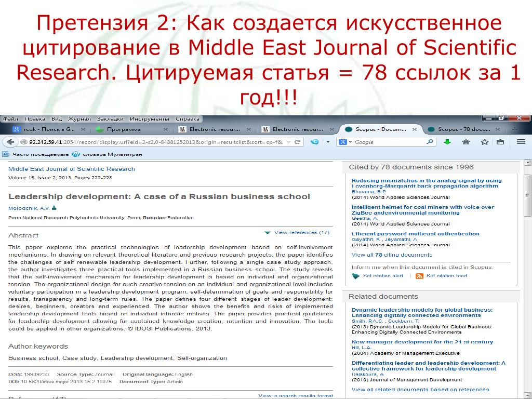Screen dimensions: 532x399
Task: Open the Правка menu
Action: tap(35, 119)
